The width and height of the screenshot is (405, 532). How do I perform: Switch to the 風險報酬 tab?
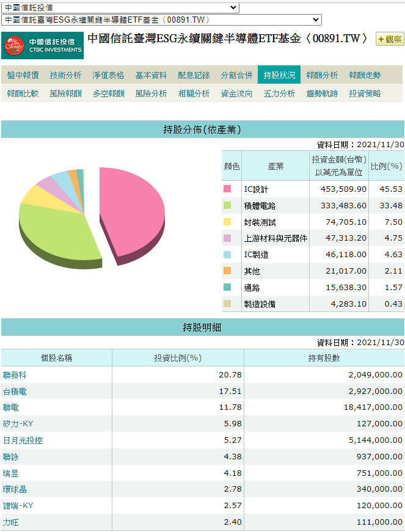[65, 93]
